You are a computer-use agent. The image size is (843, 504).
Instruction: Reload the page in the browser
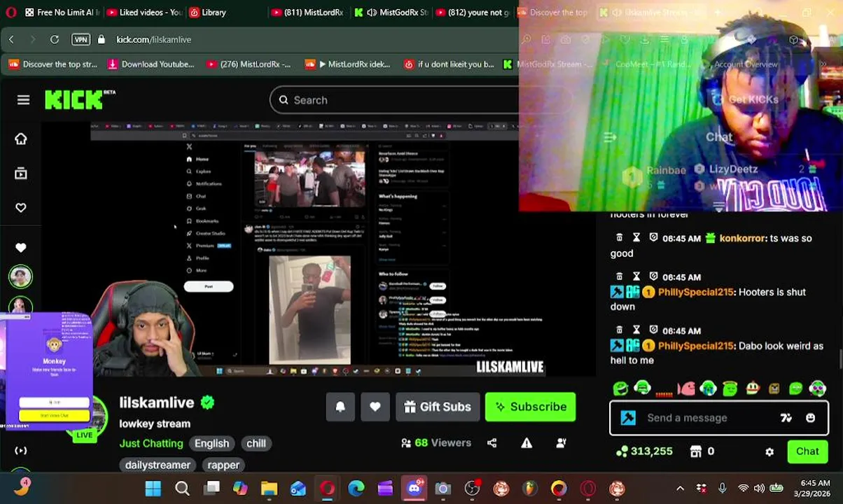tap(54, 40)
